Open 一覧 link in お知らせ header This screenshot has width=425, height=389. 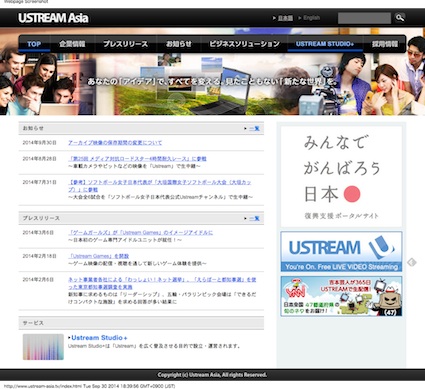tap(254, 128)
